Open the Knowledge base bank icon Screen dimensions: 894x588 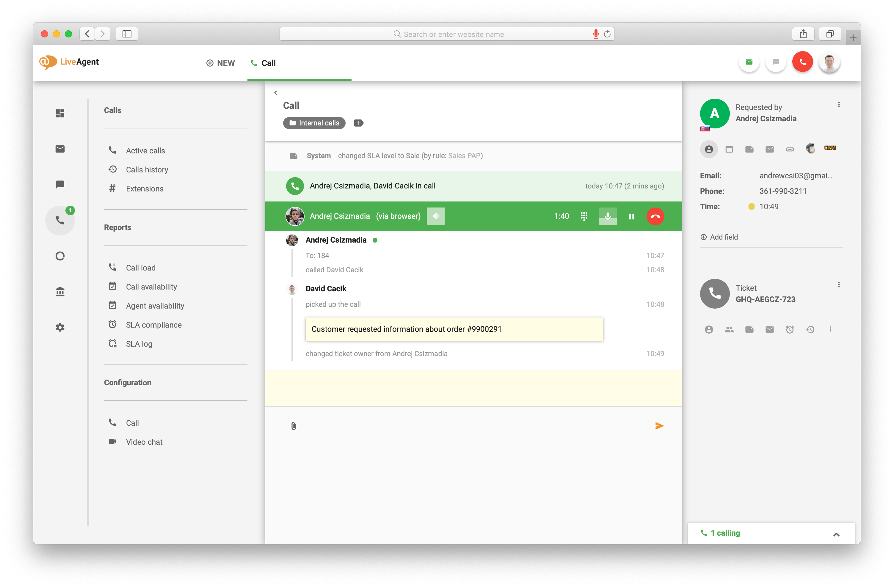coord(60,291)
